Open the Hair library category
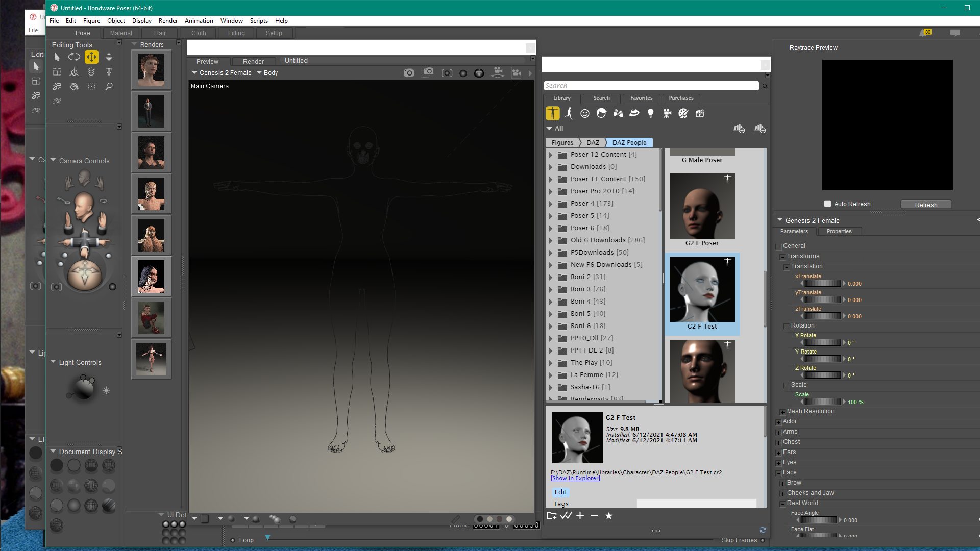 tap(601, 113)
